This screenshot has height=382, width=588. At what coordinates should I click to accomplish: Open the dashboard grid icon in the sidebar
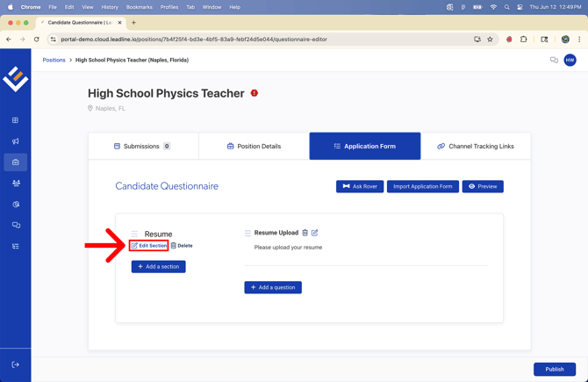point(15,120)
